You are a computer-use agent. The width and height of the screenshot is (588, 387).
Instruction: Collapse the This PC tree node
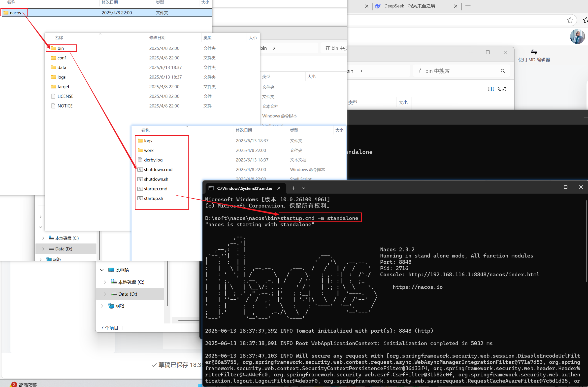pyautogui.click(x=102, y=270)
